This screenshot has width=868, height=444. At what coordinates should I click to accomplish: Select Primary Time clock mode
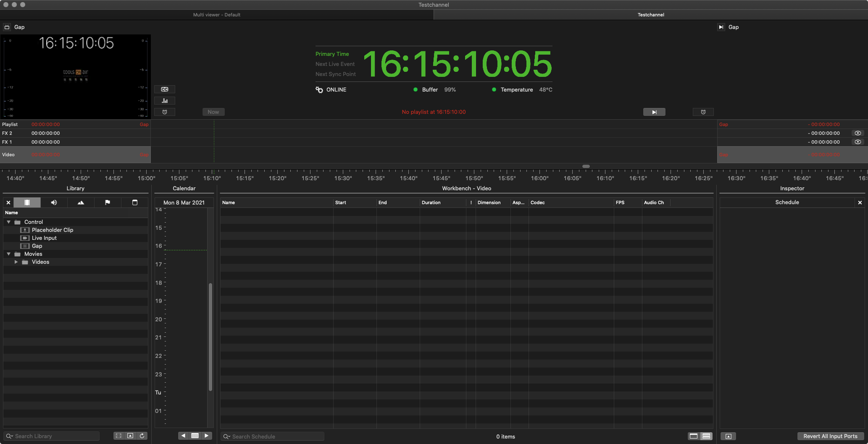click(x=332, y=54)
